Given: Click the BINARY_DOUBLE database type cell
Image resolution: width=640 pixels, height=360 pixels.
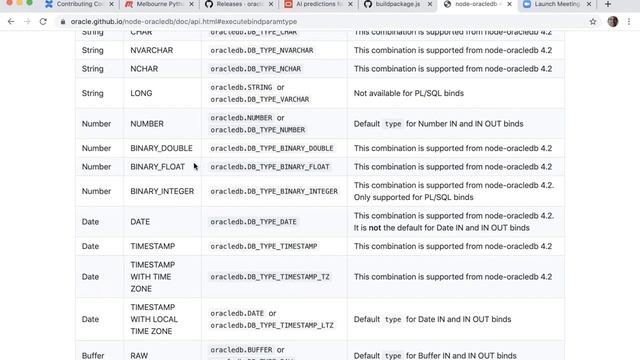Looking at the screenshot, I should pyautogui.click(x=161, y=148).
